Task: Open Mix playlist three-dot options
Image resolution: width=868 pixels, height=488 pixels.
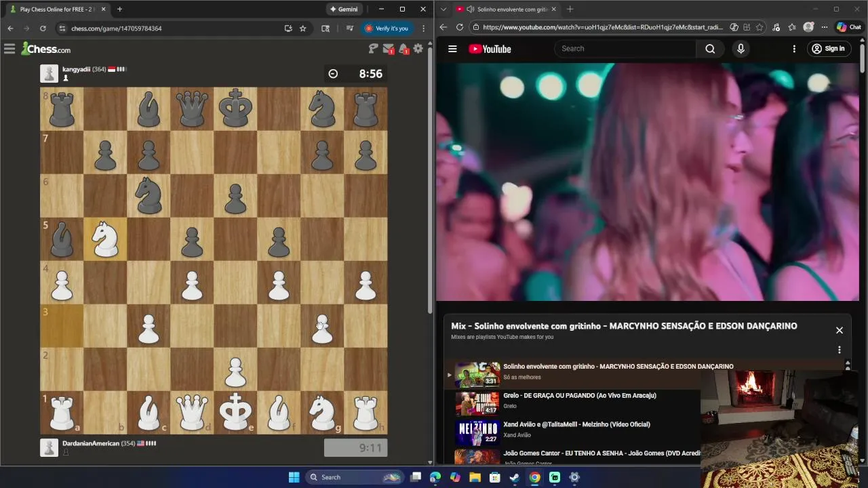Action: tap(840, 350)
